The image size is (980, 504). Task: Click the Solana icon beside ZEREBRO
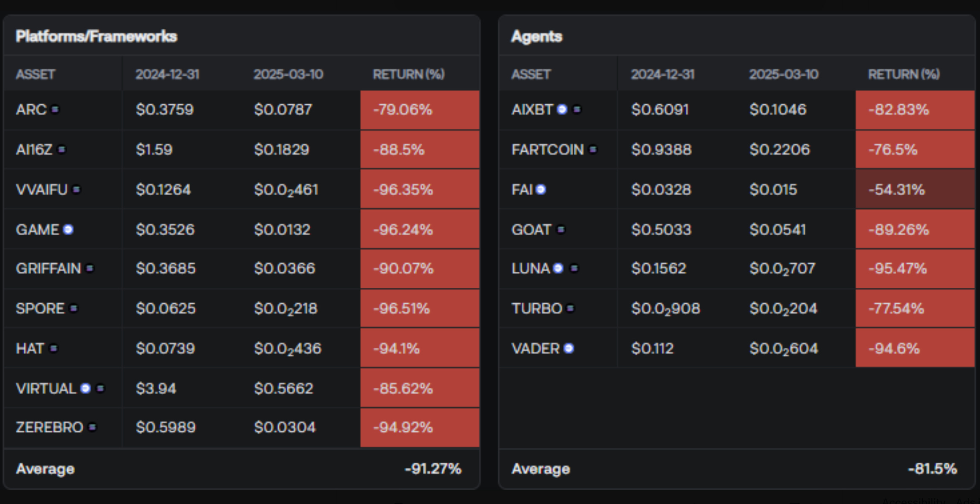point(92,427)
